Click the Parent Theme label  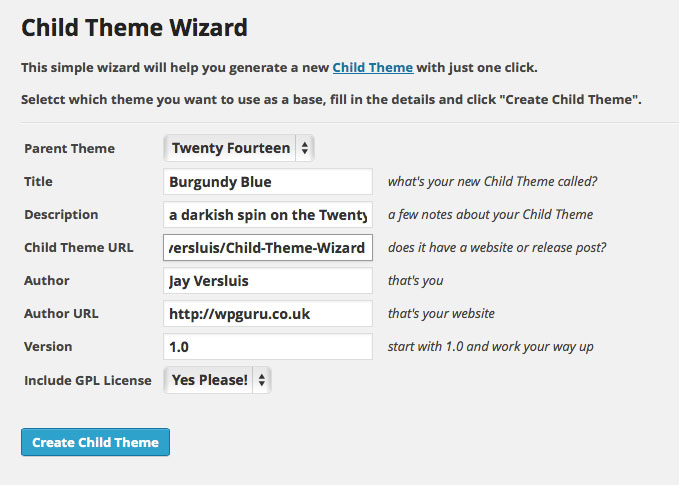69,149
